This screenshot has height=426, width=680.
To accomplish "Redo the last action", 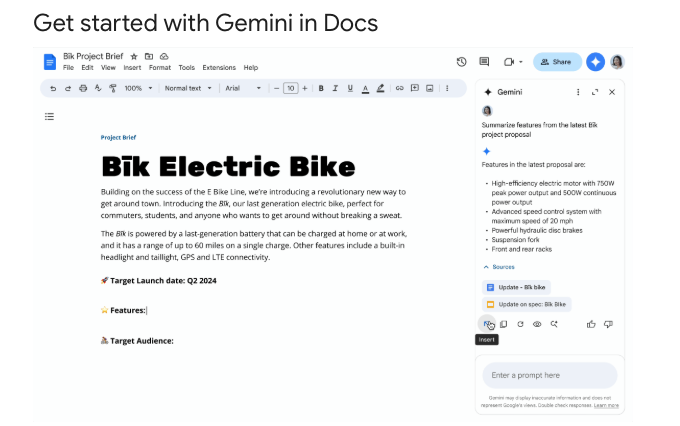I will coord(68,88).
